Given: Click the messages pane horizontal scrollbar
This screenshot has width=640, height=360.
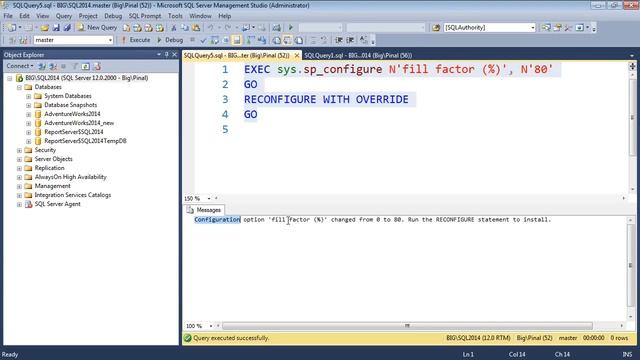Looking at the screenshot, I should pos(407,326).
